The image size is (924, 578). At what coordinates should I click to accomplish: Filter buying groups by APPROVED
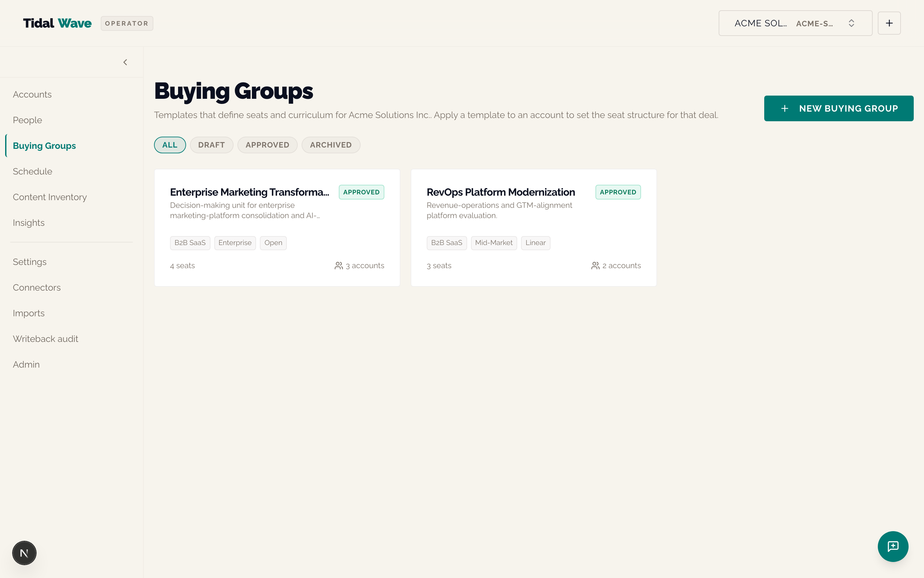point(267,145)
